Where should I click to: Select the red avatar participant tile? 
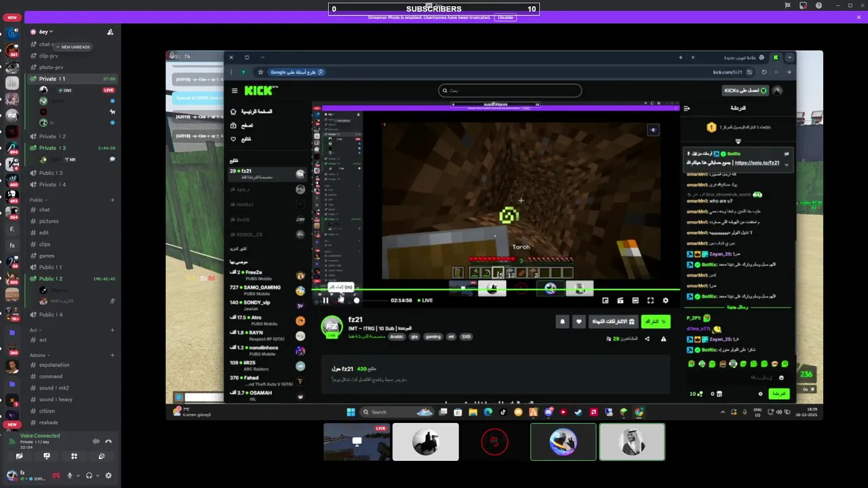click(x=494, y=442)
